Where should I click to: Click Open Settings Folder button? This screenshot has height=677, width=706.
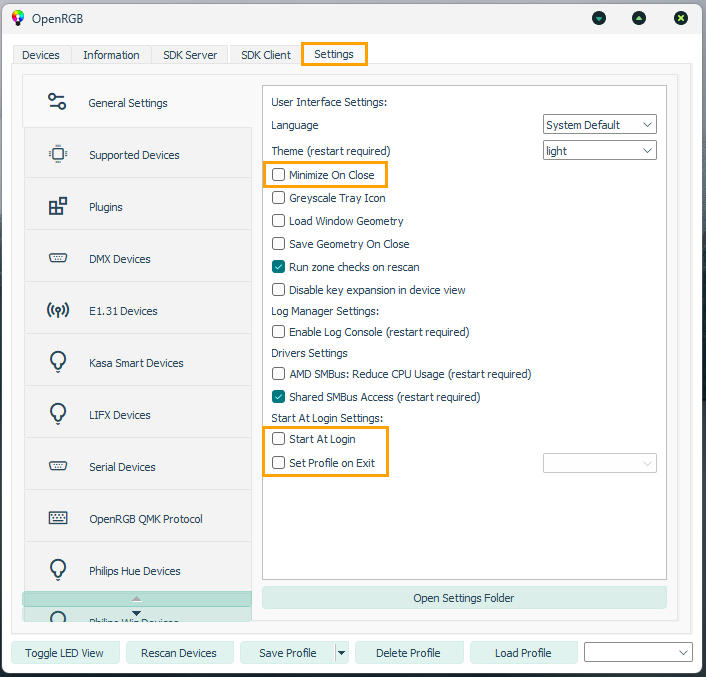[464, 598]
